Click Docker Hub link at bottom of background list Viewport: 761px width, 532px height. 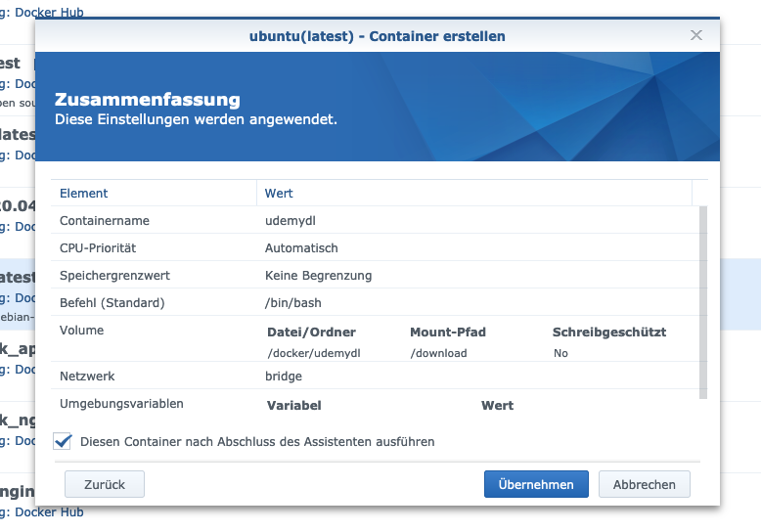[49, 512]
